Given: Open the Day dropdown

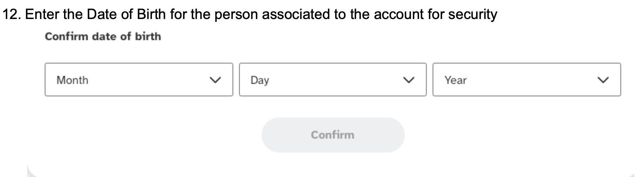Looking at the screenshot, I should coord(332,80).
